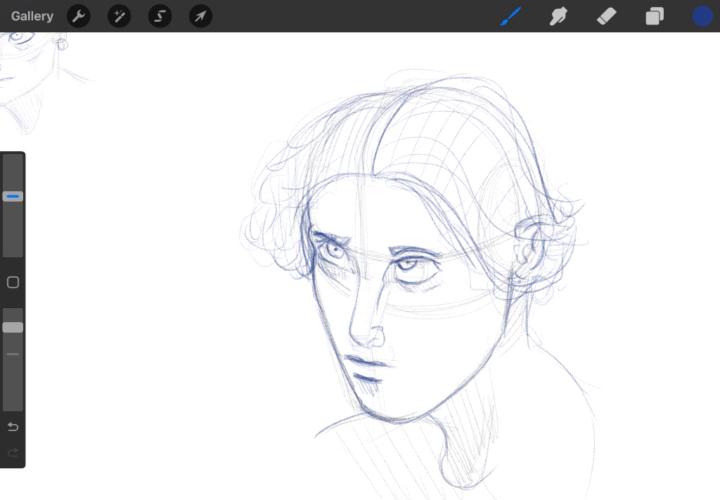Image resolution: width=720 pixels, height=500 pixels.
Task: Open the blue active color swatch
Action: coord(703,16)
